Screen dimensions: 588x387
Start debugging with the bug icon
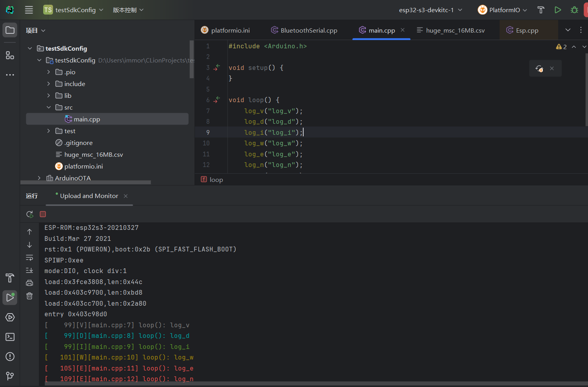(574, 10)
